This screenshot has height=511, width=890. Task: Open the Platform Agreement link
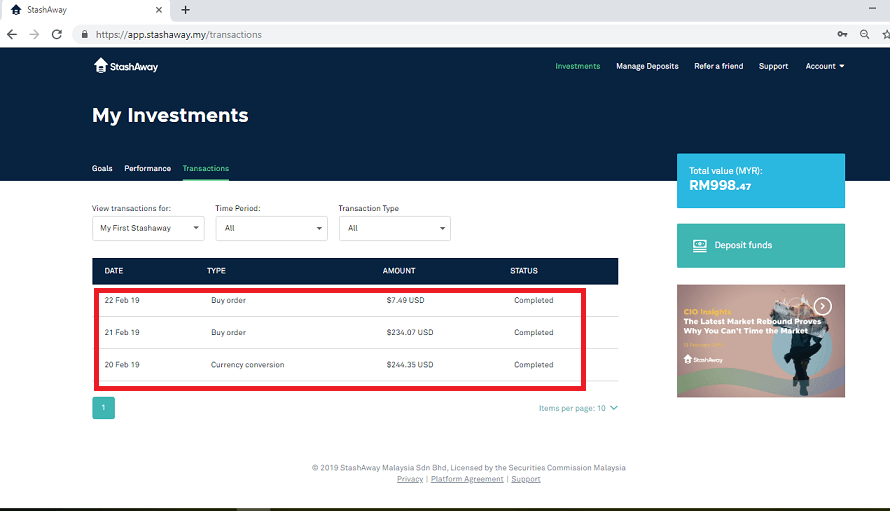pyautogui.click(x=467, y=479)
